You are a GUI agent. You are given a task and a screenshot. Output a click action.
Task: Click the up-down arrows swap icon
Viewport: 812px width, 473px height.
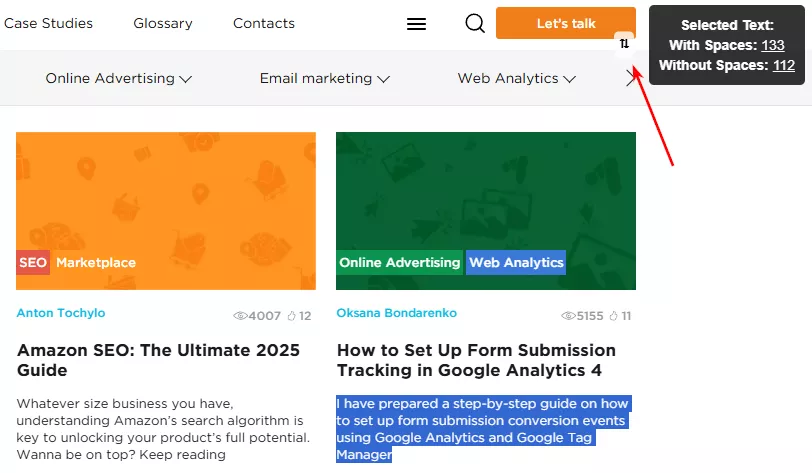click(x=625, y=44)
